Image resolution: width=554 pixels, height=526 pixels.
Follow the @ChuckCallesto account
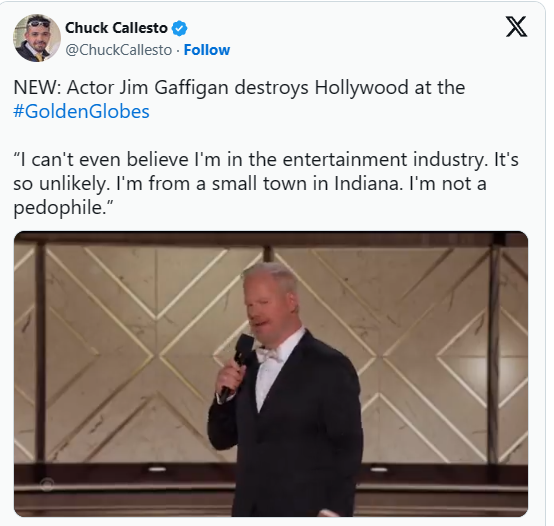coord(207,50)
